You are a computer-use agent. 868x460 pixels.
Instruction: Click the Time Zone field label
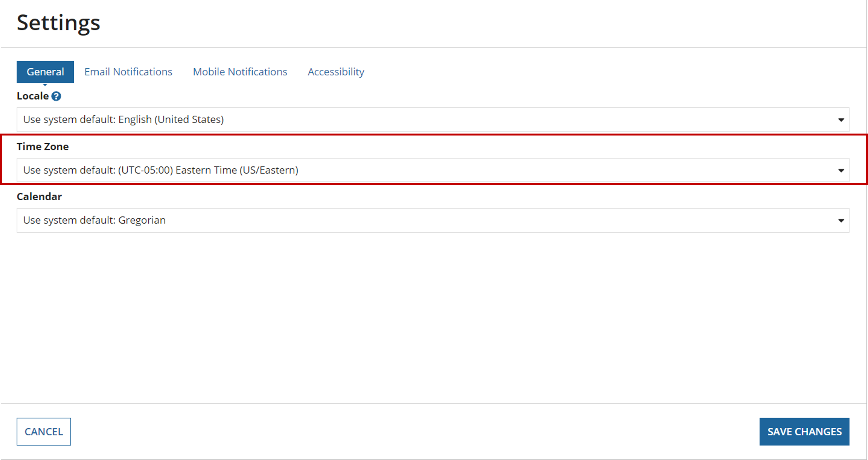click(x=43, y=147)
